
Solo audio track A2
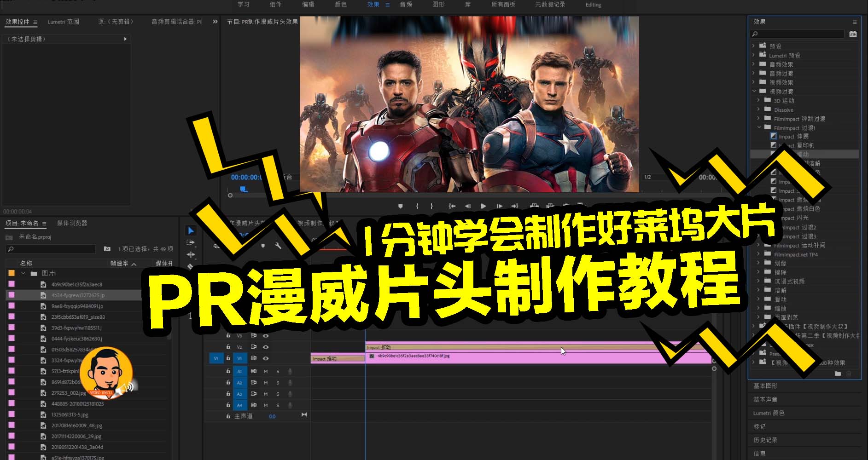tap(278, 383)
